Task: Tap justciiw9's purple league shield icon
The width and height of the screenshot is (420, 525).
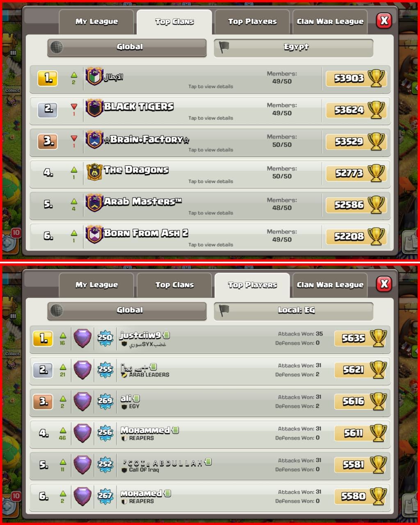Action: [x=82, y=338]
